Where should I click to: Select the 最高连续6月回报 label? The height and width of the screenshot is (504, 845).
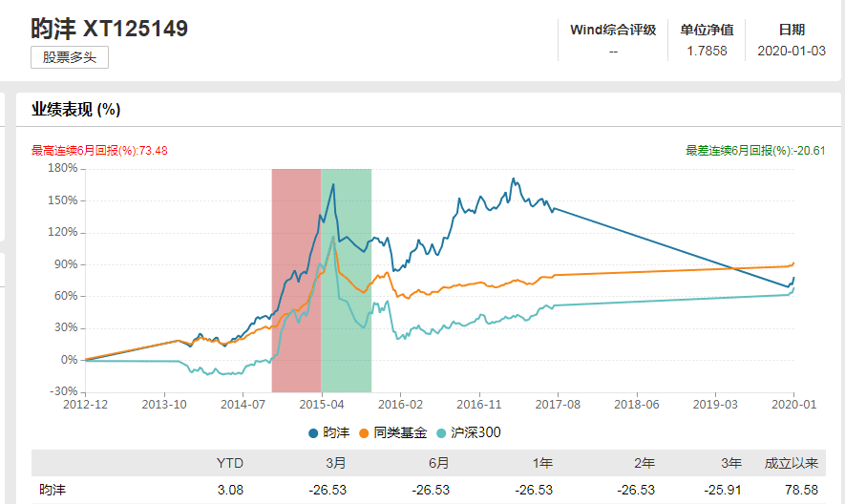click(x=99, y=151)
